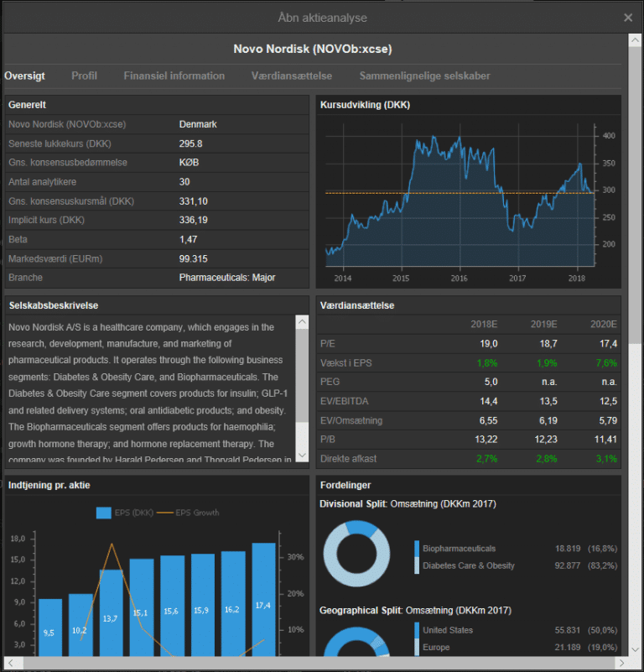The height and width of the screenshot is (672, 644).
Task: Click the 2020E column header
Action: (604, 324)
